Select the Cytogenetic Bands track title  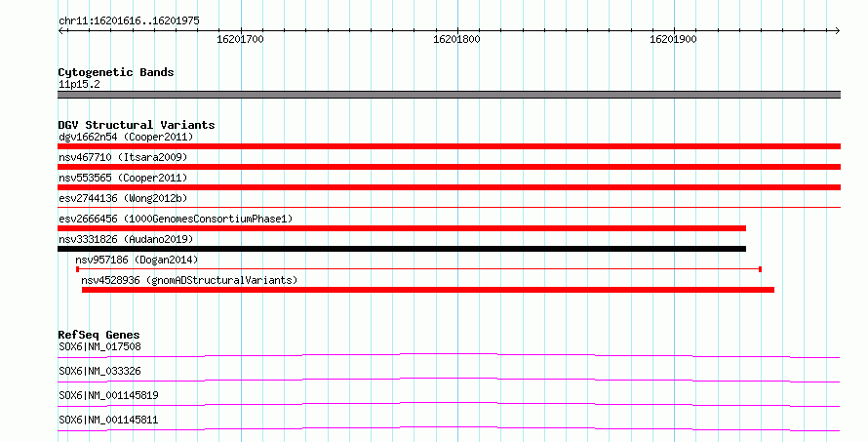coord(116,72)
